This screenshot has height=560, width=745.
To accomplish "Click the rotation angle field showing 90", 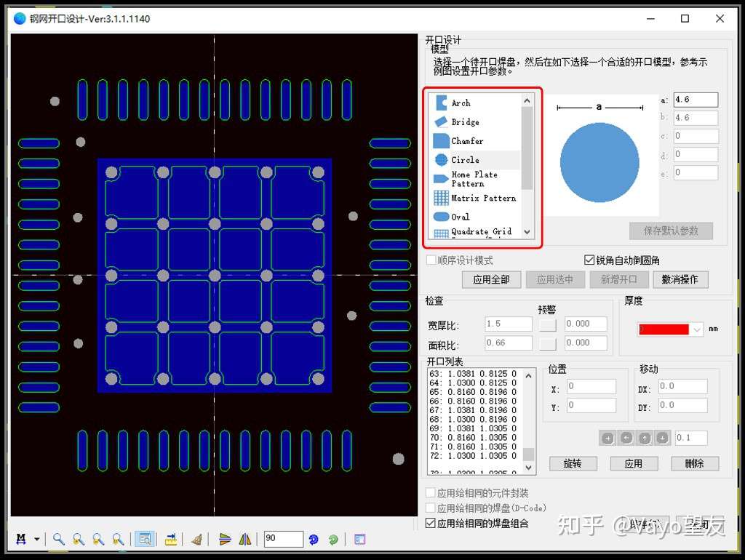I will [284, 539].
